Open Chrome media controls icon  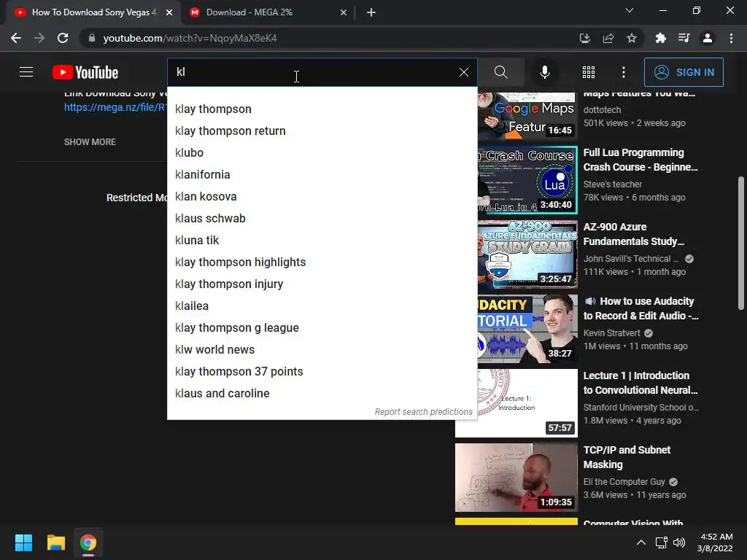[684, 38]
